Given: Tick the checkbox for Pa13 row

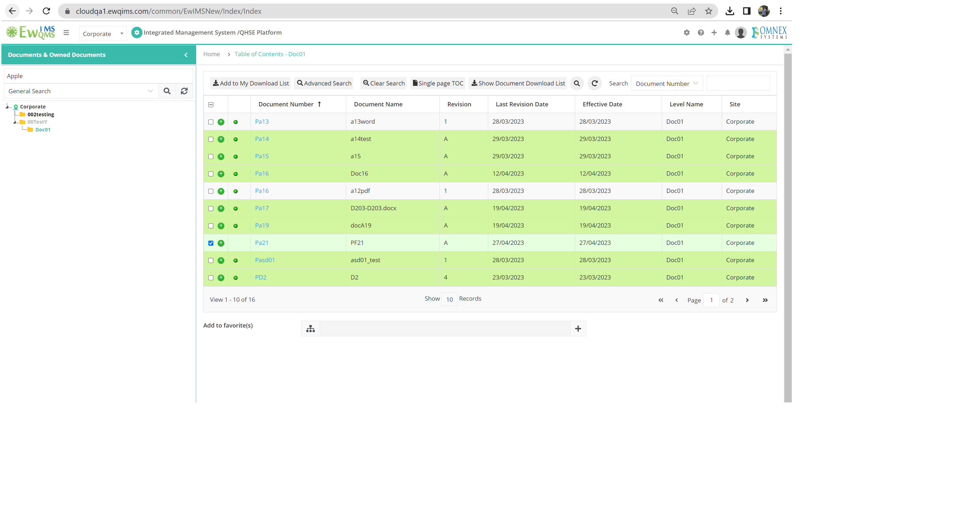Looking at the screenshot, I should 211,122.
